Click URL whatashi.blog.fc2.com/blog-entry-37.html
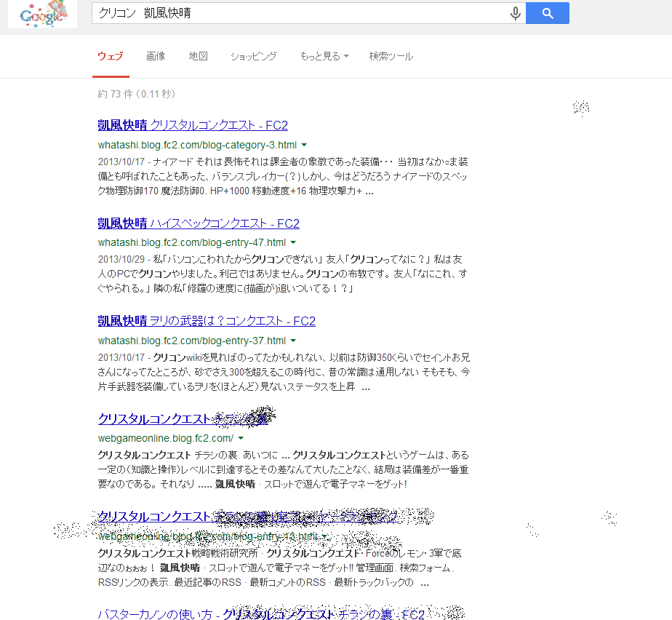This screenshot has width=672, height=620. [191, 341]
